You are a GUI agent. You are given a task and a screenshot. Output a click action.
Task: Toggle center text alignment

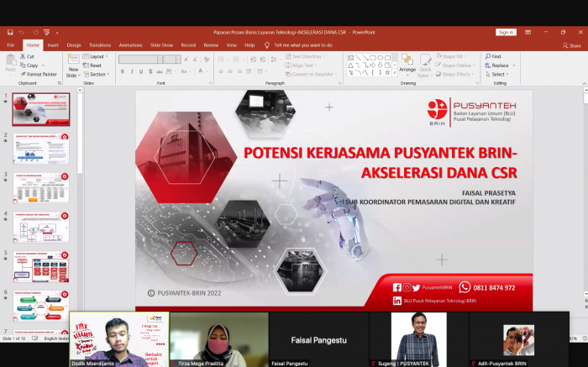tap(230, 71)
